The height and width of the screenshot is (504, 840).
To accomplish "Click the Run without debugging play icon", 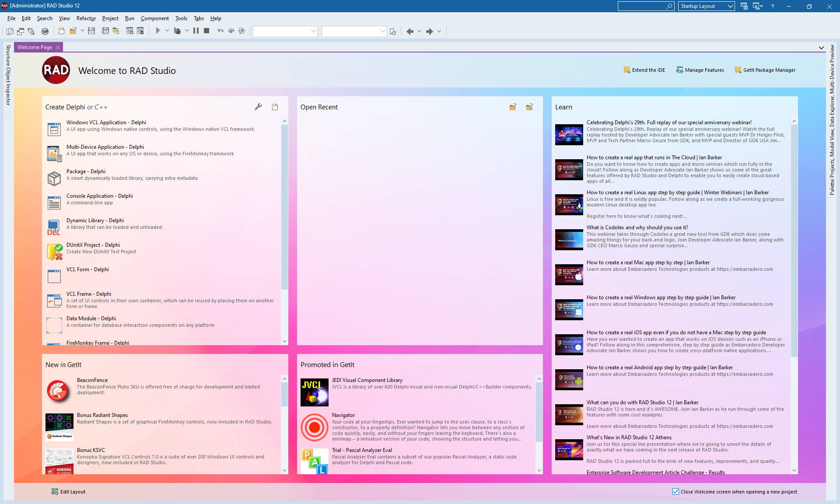I will point(158,31).
